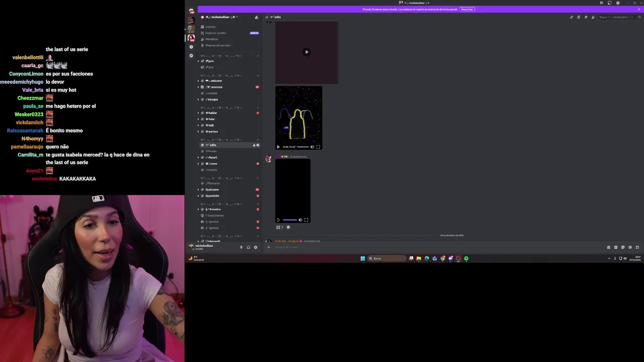The width and height of the screenshot is (644, 362).
Task: Adjust the silhouette video progress bar
Action: [302, 147]
